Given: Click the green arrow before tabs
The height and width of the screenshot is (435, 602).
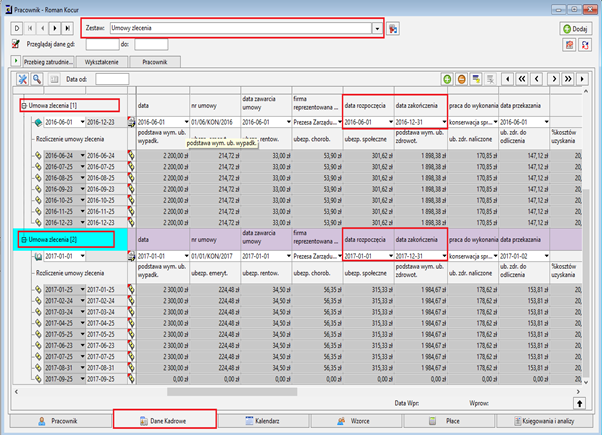Looking at the screenshot, I should point(16,61).
